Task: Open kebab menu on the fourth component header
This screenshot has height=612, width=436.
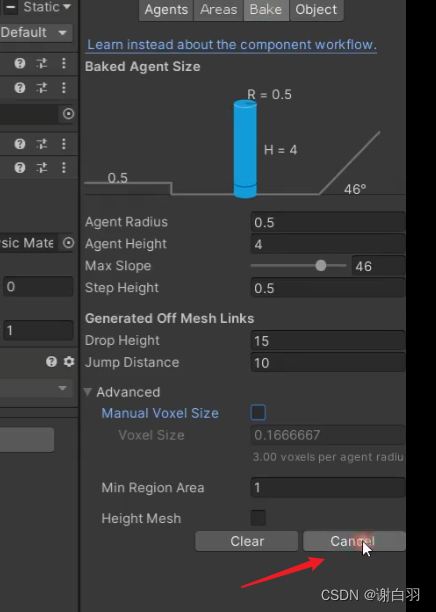Action: (64, 168)
